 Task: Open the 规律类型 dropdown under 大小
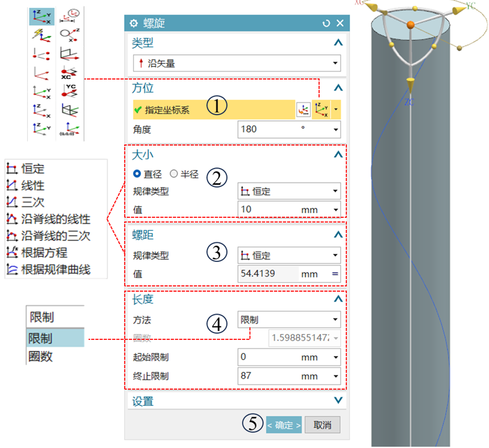point(289,191)
